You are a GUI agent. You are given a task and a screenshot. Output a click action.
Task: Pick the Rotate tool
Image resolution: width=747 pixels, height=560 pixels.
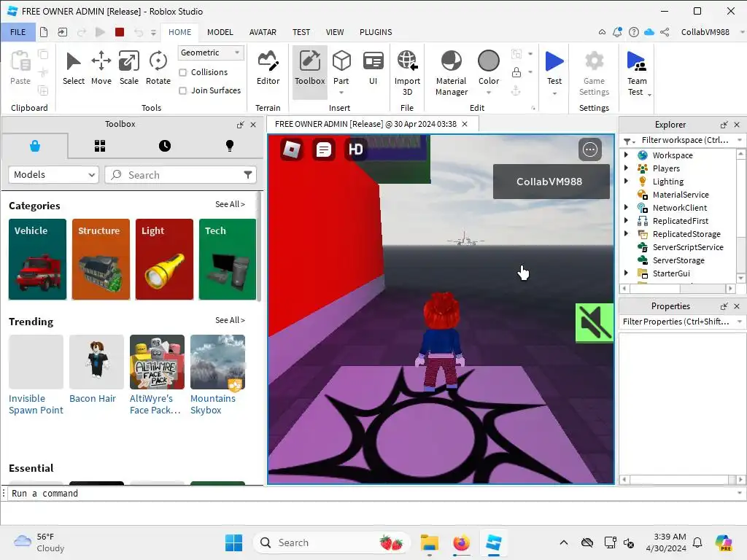pyautogui.click(x=158, y=68)
